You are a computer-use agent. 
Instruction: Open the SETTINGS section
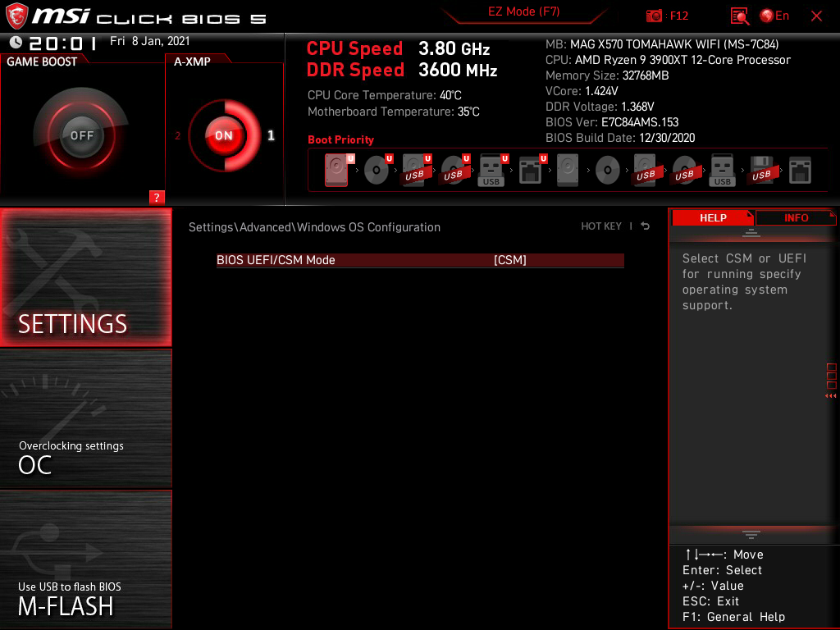click(85, 277)
